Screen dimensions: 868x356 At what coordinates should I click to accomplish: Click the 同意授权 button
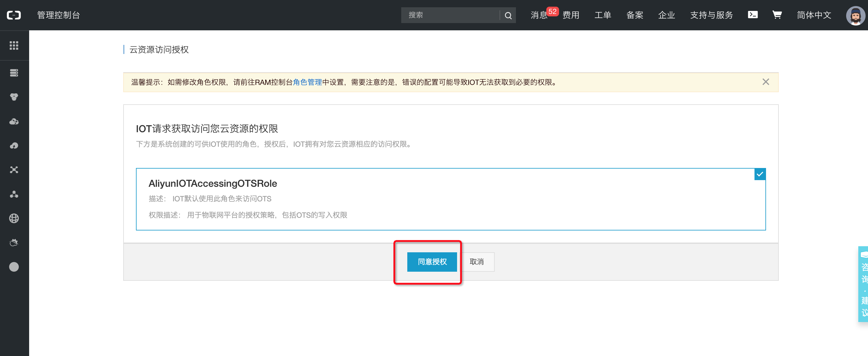(x=432, y=262)
